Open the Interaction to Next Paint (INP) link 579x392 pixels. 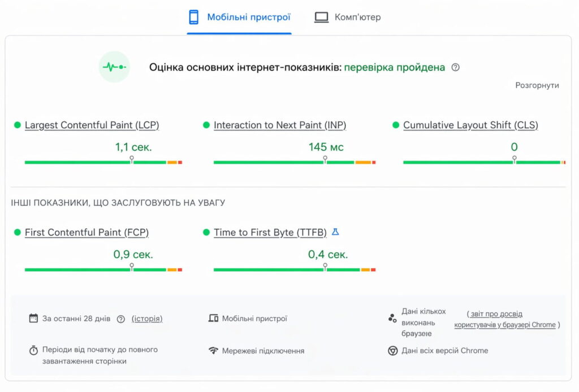[x=280, y=125]
